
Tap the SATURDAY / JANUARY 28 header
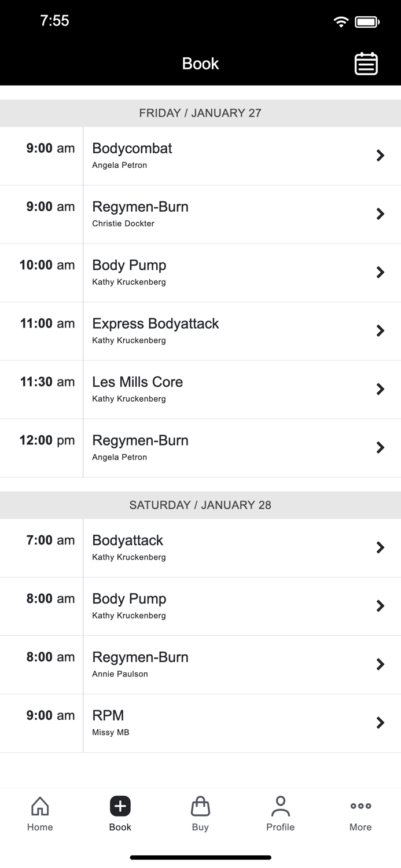[200, 505]
